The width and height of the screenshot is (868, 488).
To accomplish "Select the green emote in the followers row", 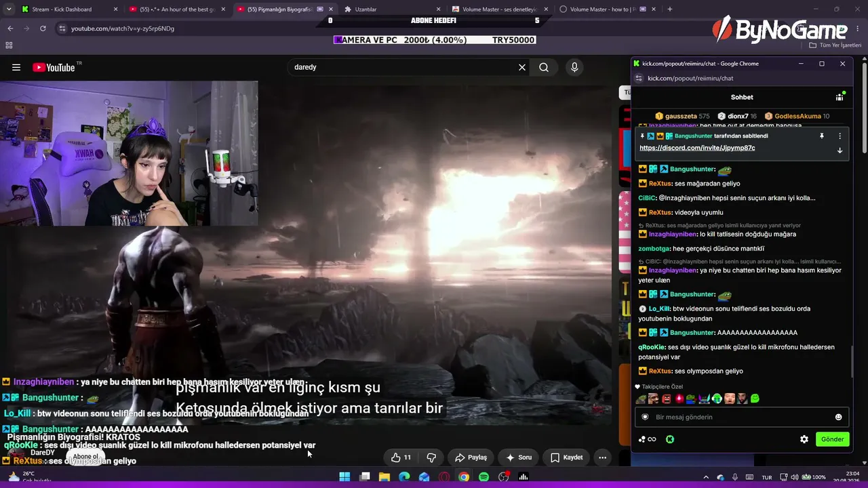I will point(755,399).
